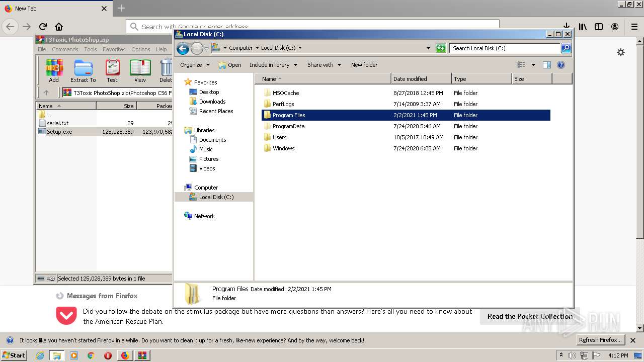This screenshot has height=362, width=644.
Task: Open Chrome from the taskbar
Action: click(91, 355)
